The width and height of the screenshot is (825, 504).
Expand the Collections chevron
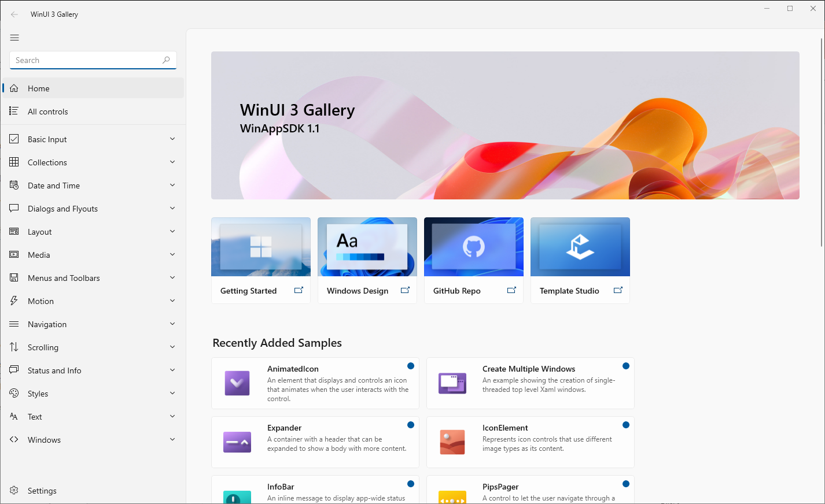tap(172, 162)
